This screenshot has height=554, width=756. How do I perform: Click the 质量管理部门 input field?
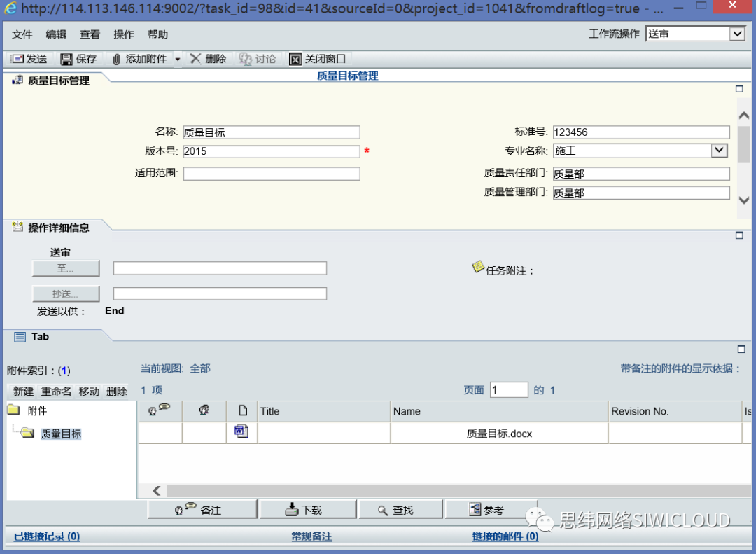pos(641,193)
